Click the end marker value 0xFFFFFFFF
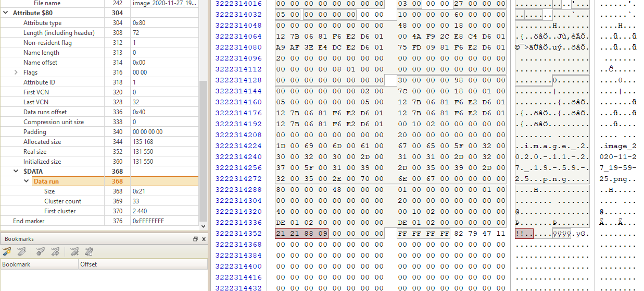The width and height of the screenshot is (644, 291). [x=148, y=221]
